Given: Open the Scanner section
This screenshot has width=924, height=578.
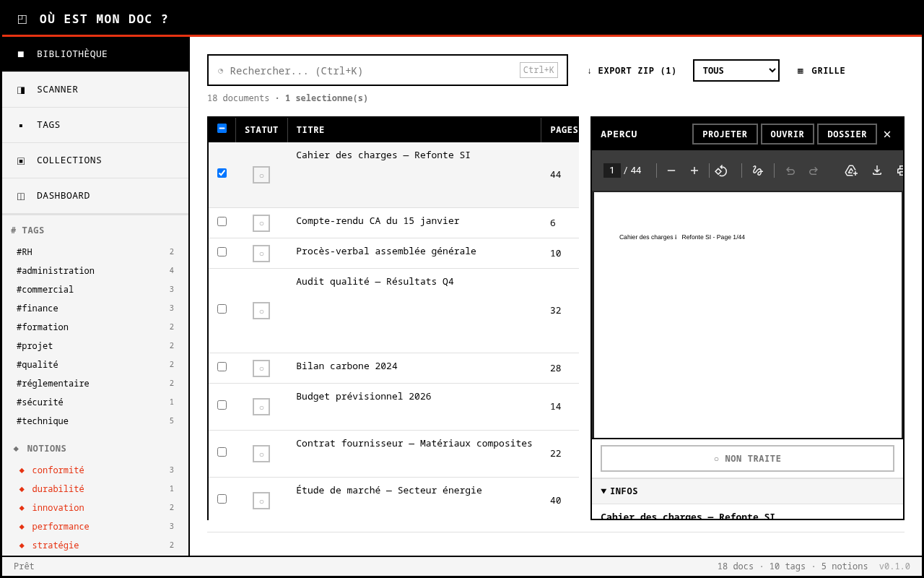Looking at the screenshot, I should 58,90.
